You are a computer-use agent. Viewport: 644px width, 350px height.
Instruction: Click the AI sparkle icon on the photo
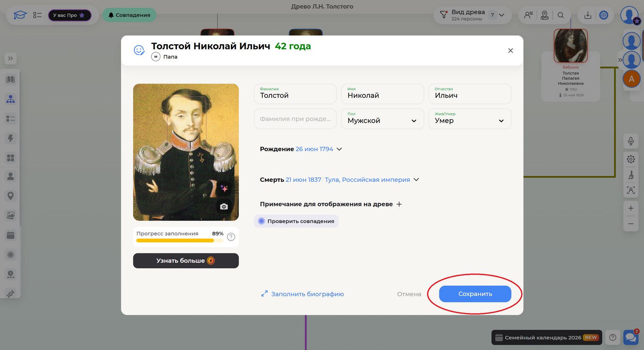point(224,188)
